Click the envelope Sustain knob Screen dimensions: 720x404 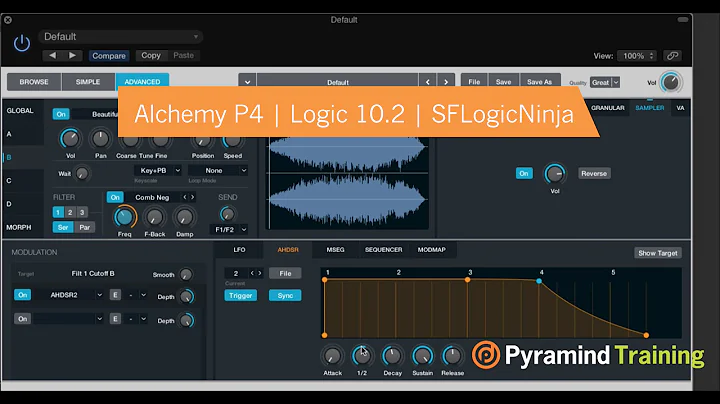click(422, 356)
